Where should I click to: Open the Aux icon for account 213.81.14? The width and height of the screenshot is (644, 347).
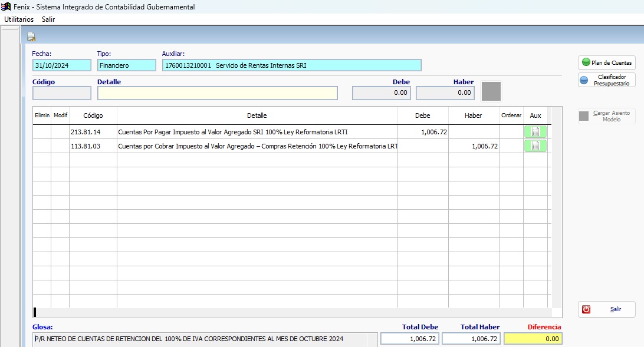coord(535,132)
